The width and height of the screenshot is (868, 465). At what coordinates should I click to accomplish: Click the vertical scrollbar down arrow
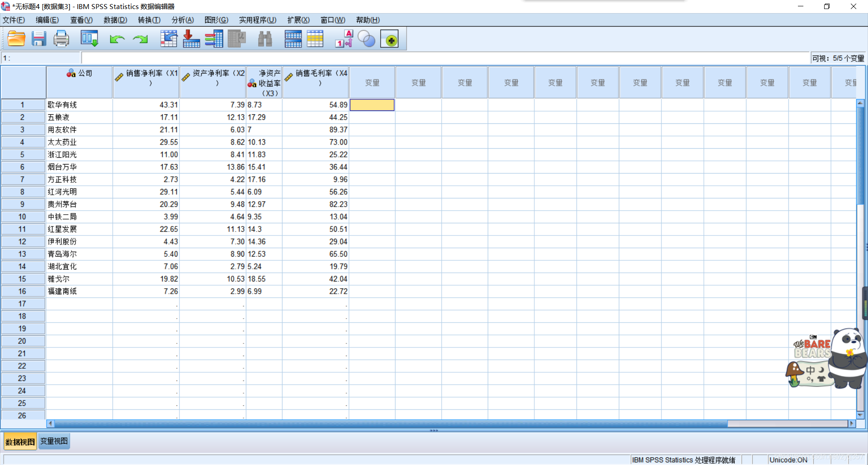(x=860, y=415)
